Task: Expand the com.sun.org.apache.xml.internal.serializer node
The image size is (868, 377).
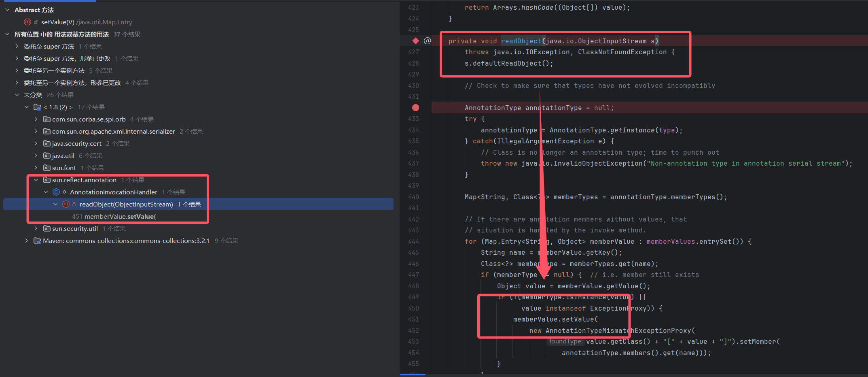Action: (x=36, y=131)
